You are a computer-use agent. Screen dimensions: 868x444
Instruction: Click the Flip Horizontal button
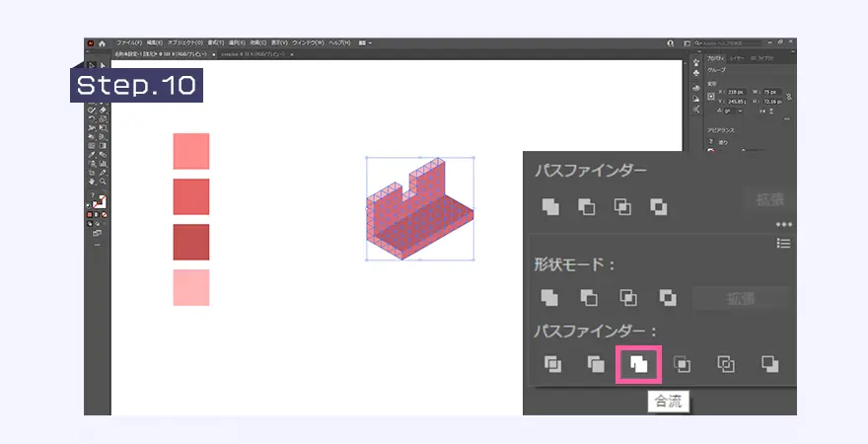coord(762,111)
